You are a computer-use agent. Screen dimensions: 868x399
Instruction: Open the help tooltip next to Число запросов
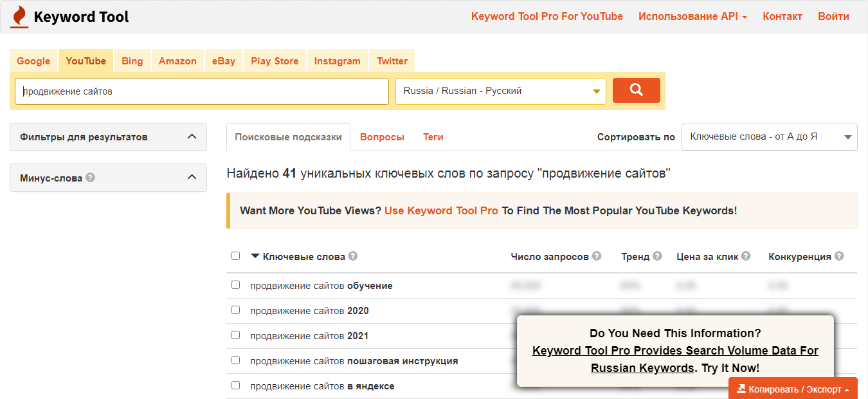pyautogui.click(x=596, y=255)
